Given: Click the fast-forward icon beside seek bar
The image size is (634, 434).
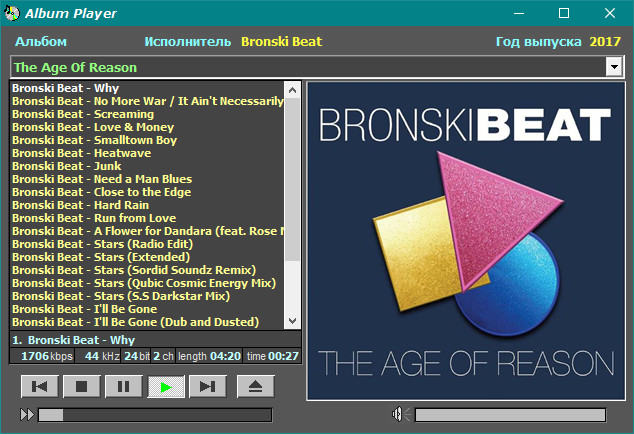Looking at the screenshot, I should [x=27, y=415].
